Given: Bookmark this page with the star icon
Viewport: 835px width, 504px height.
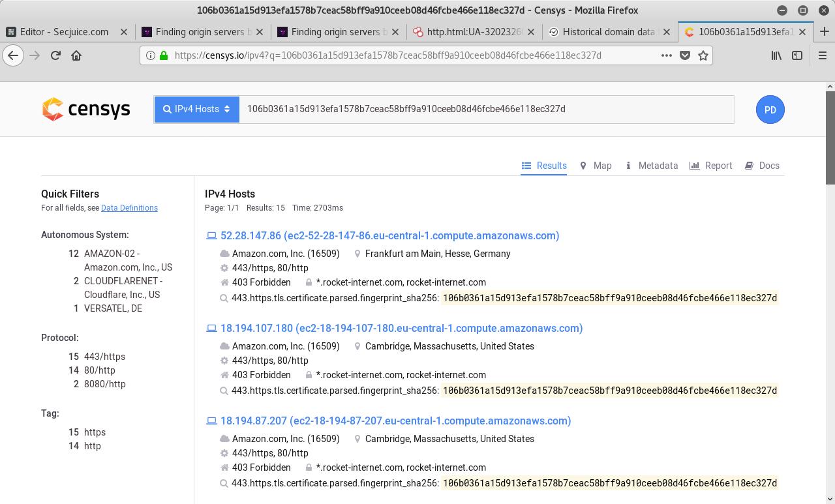Looking at the screenshot, I should [703, 55].
